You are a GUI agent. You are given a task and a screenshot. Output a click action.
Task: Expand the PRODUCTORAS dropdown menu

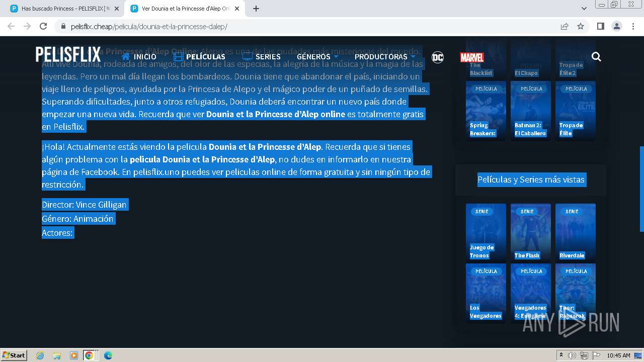tap(385, 56)
